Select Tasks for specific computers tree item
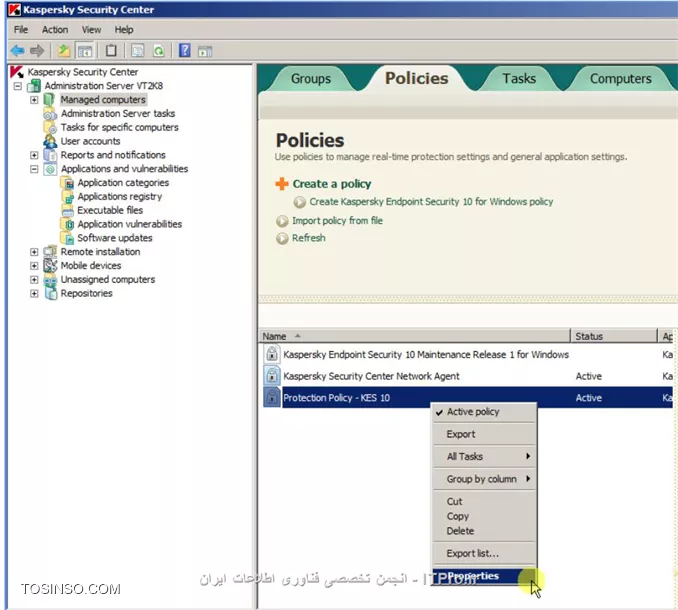The height and width of the screenshot is (610, 678). pos(119,128)
